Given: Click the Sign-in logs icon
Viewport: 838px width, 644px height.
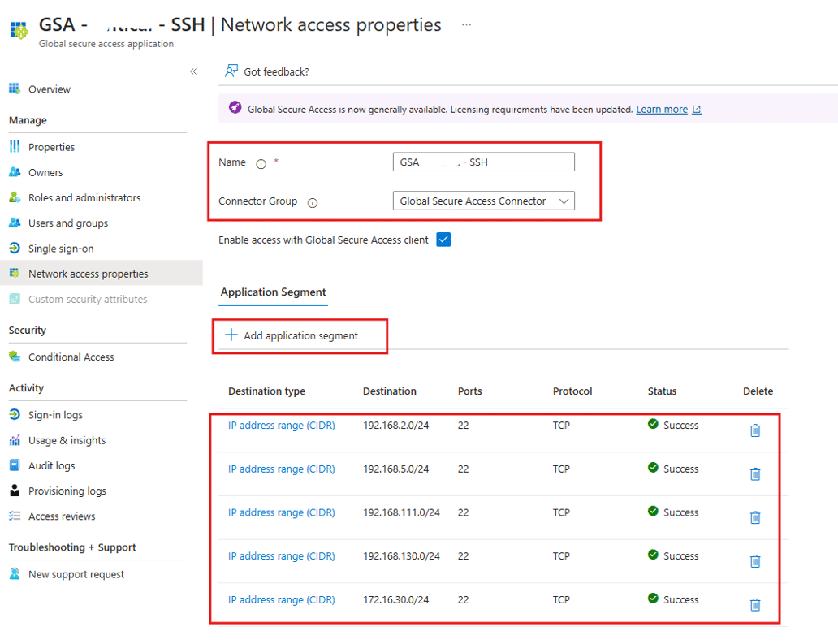Looking at the screenshot, I should (x=15, y=415).
